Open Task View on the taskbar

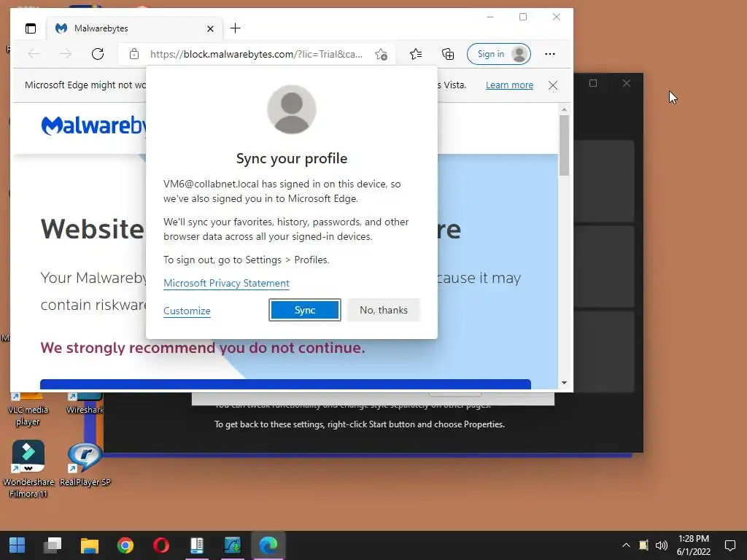(x=53, y=545)
